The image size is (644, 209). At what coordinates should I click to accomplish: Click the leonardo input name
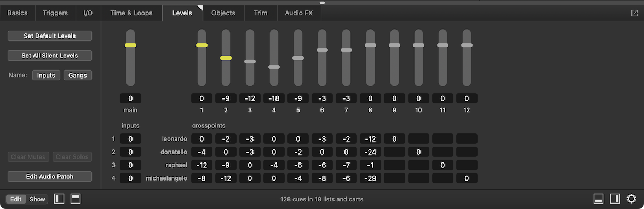[x=175, y=139]
